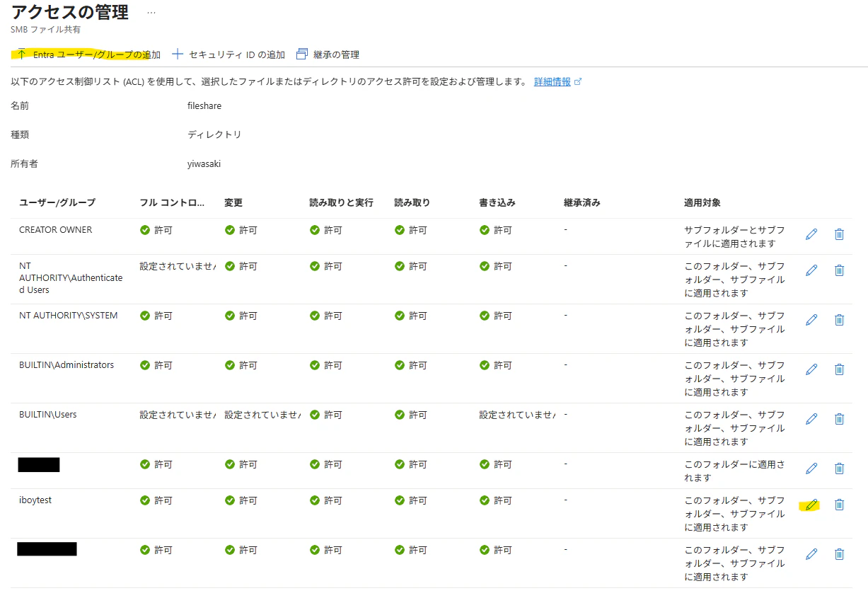868x598 pixels.
Task: Edit the CREATOR OWNER entry with pencil icon
Action: (811, 234)
